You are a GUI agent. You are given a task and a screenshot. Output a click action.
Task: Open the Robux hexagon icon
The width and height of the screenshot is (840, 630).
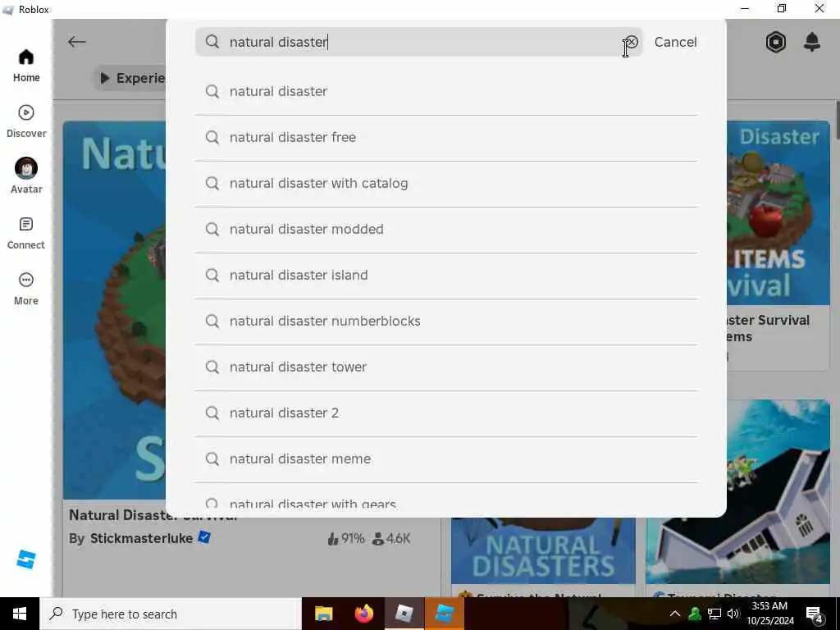point(776,42)
